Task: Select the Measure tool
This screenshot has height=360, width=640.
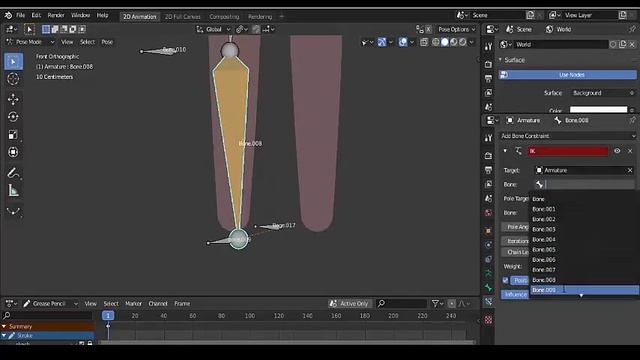Action: 13,191
